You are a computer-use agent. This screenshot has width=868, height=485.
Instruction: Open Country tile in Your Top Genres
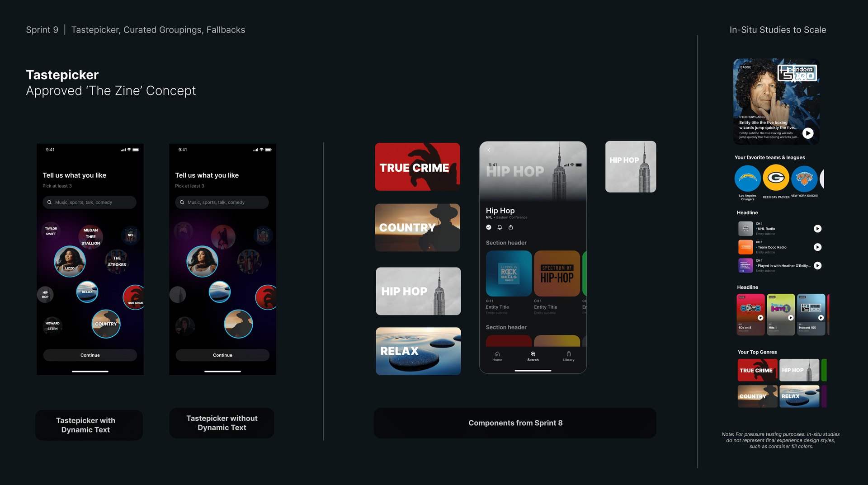[x=758, y=396]
